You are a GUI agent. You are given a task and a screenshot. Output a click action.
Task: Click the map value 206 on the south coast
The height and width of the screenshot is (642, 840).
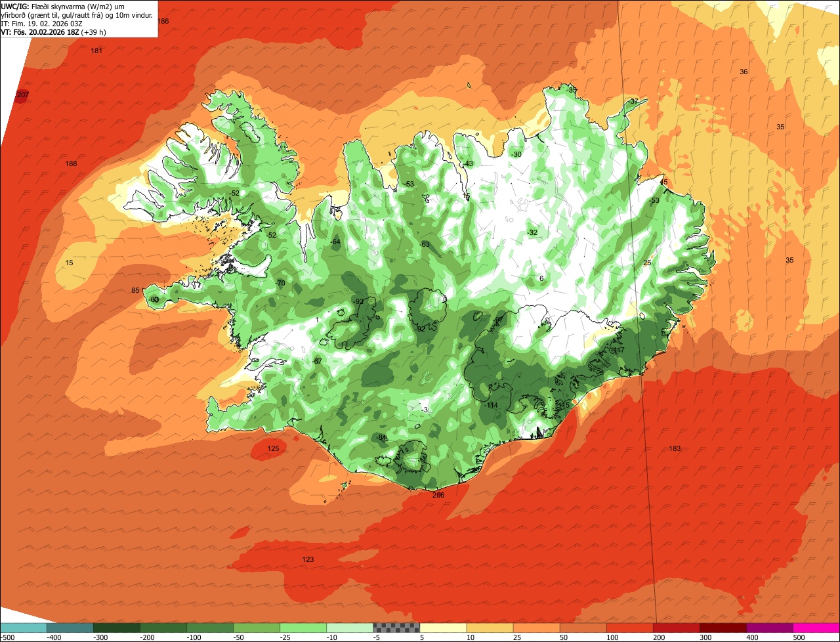[x=438, y=495]
